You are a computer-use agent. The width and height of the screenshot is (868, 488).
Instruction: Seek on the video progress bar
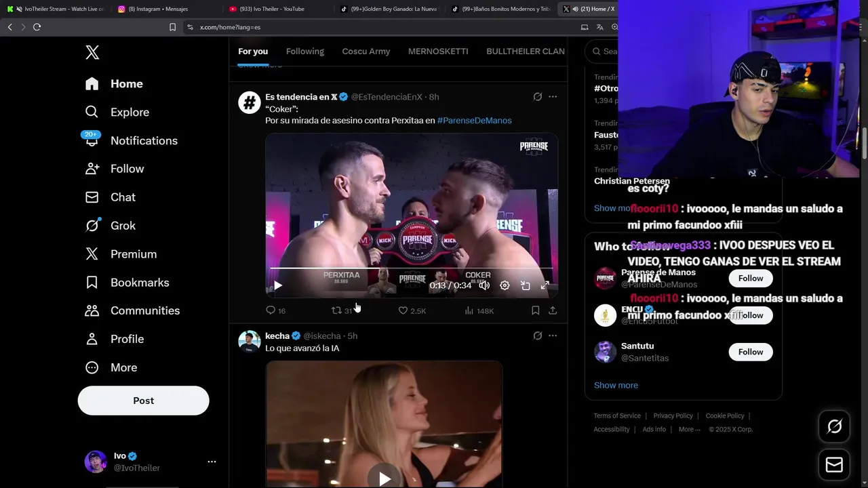(412, 269)
